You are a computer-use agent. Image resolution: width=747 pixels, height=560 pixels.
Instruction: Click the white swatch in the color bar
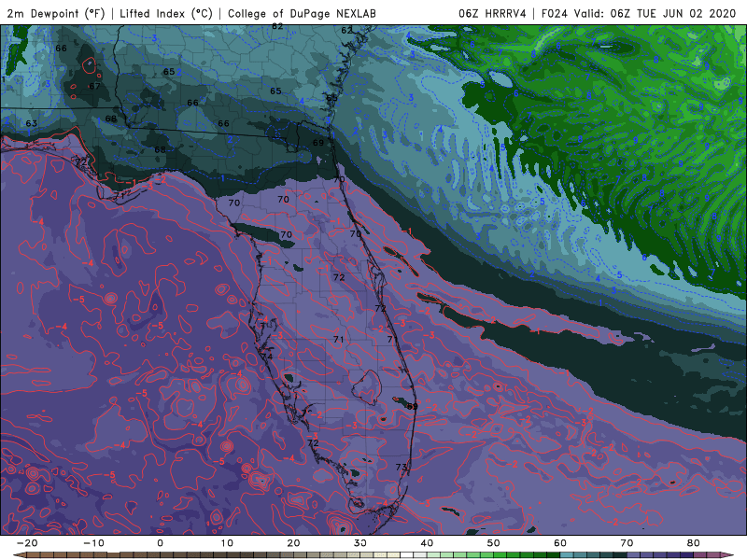pyautogui.click(x=407, y=555)
